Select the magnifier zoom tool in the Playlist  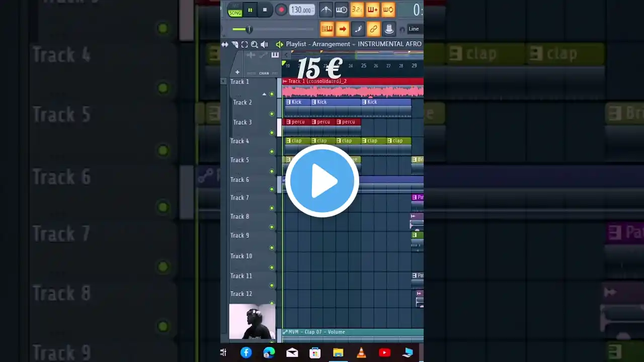click(254, 44)
